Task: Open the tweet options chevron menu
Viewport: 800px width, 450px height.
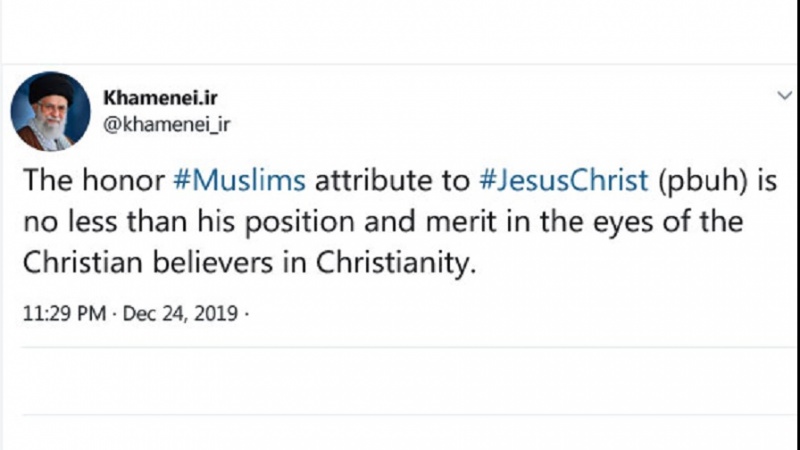Action: (x=784, y=95)
